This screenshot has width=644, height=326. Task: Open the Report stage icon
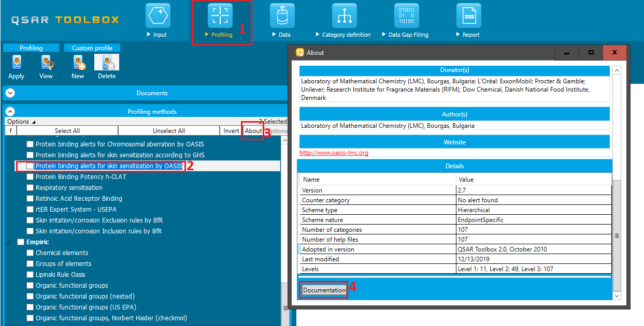click(x=469, y=16)
